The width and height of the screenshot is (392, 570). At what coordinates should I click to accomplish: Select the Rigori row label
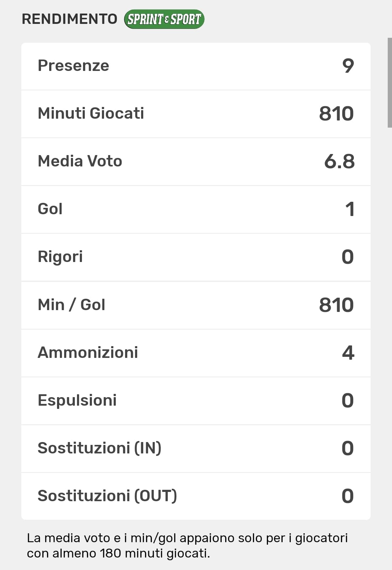60,257
